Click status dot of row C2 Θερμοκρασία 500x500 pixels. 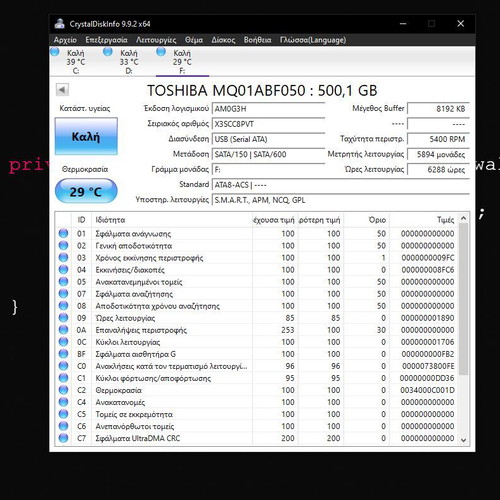point(63,390)
